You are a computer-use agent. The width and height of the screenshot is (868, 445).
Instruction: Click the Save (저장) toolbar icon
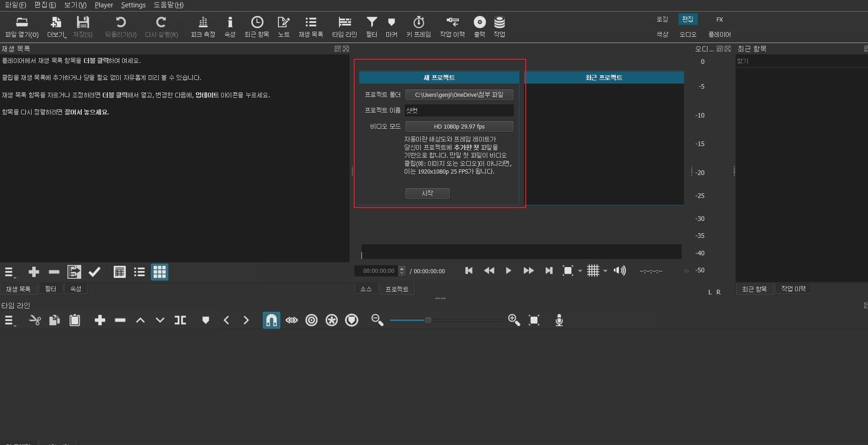(x=83, y=27)
